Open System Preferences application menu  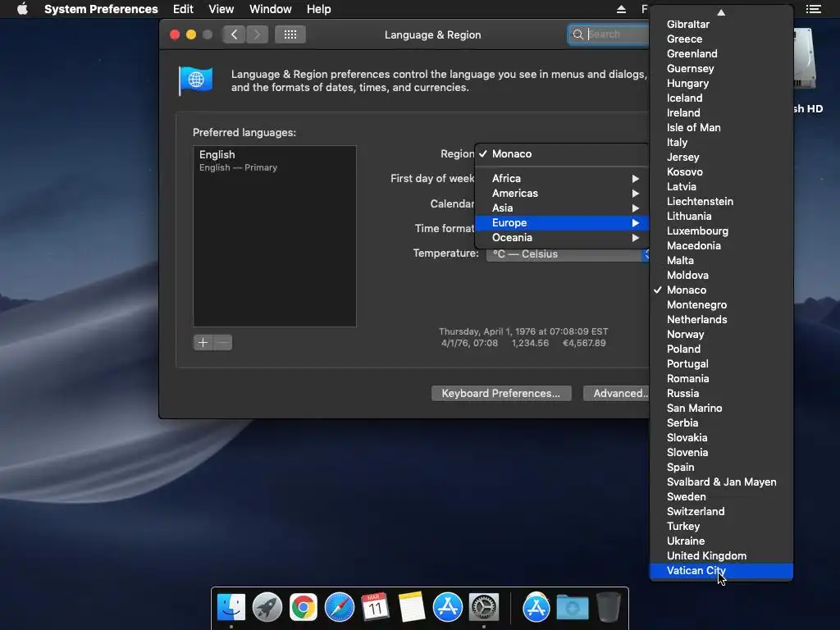[101, 9]
